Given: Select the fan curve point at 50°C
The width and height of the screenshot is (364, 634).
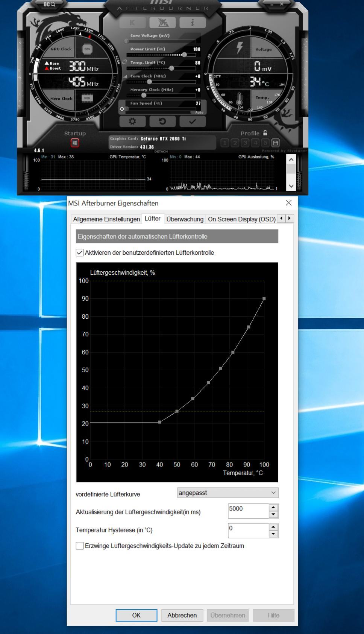Looking at the screenshot, I should click(177, 411).
